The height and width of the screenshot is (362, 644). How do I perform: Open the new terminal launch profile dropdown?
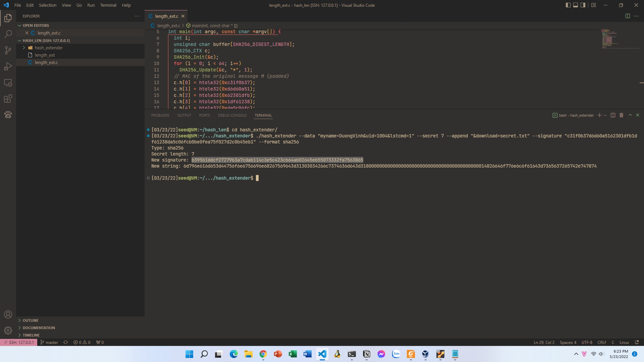click(x=605, y=115)
